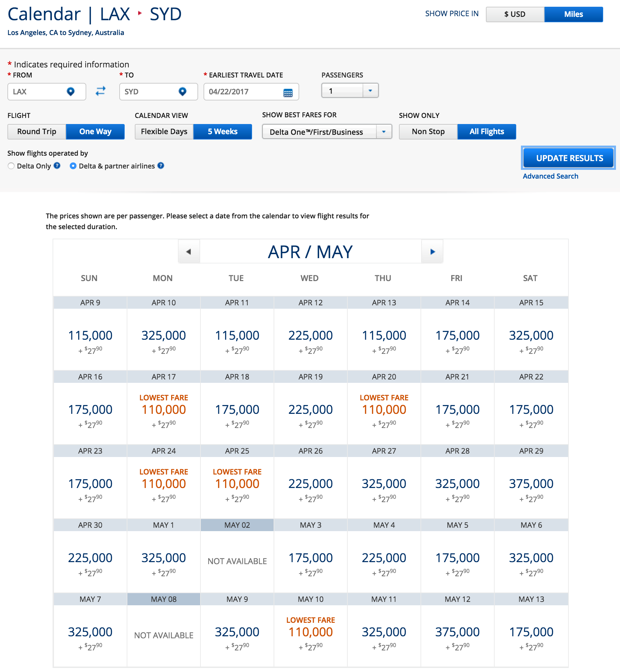Switch calendar view to Flexible Days
Image resolution: width=620 pixels, height=672 pixels.
tap(164, 131)
